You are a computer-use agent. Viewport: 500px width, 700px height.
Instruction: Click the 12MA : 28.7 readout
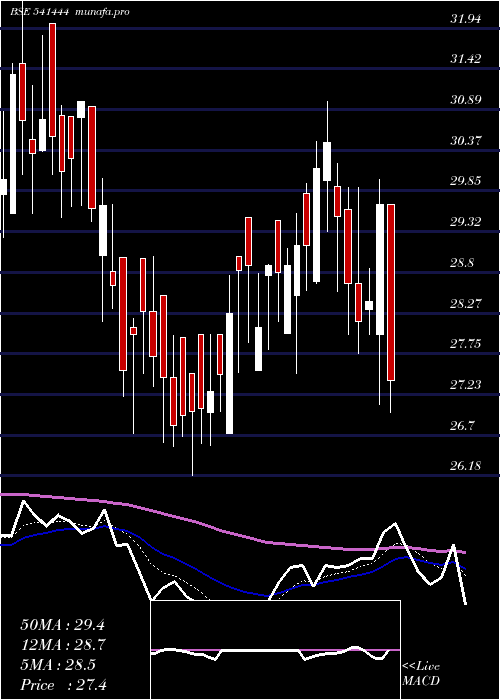(62, 645)
